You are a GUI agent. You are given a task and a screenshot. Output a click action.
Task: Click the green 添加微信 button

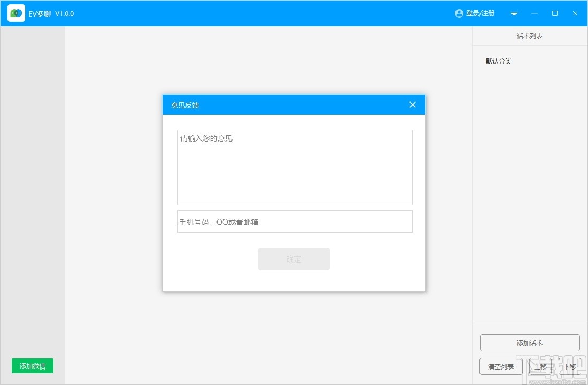pos(33,366)
